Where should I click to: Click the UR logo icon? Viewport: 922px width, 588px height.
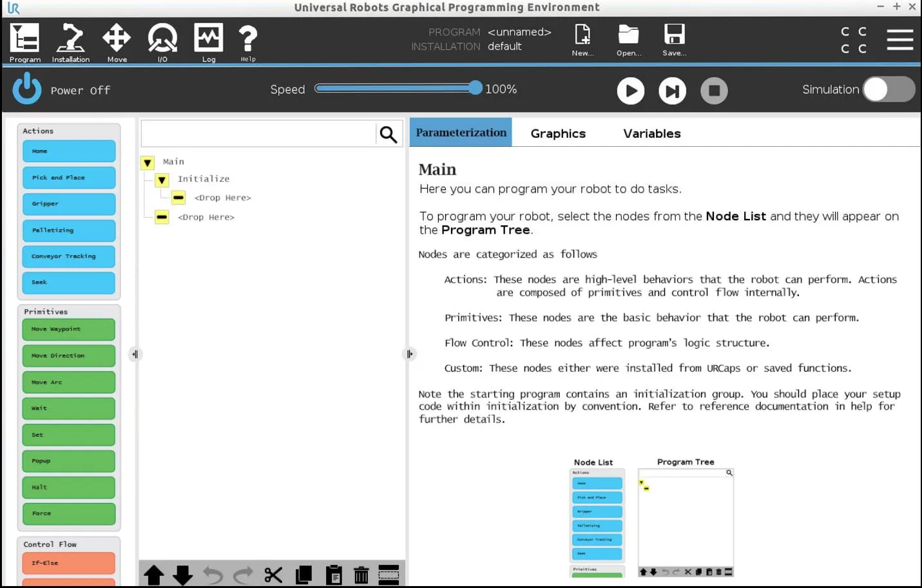point(14,8)
